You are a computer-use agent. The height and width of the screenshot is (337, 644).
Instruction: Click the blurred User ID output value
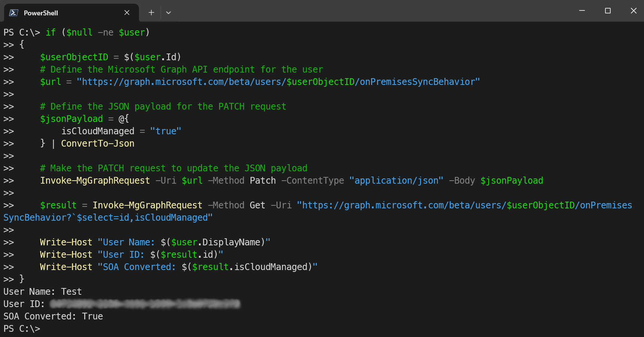[x=145, y=304]
